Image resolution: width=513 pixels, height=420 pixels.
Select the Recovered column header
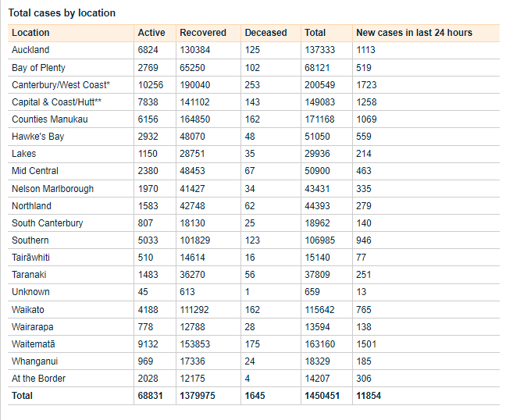[203, 33]
